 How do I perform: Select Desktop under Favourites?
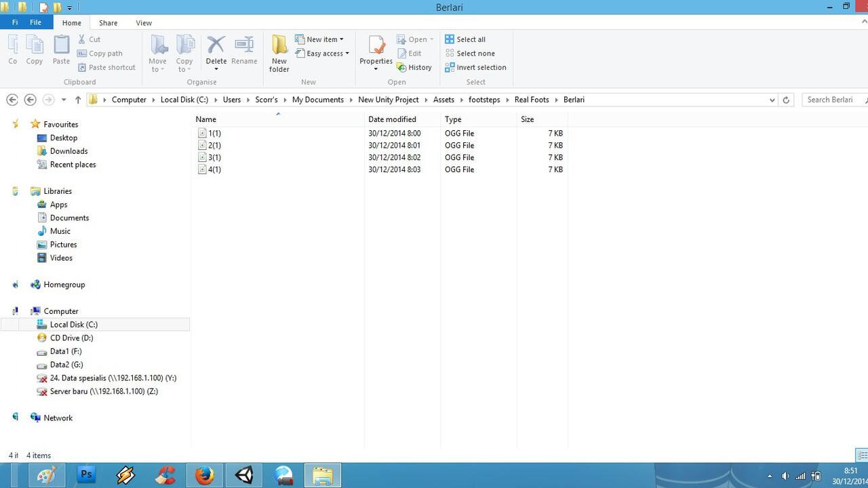[x=64, y=138]
